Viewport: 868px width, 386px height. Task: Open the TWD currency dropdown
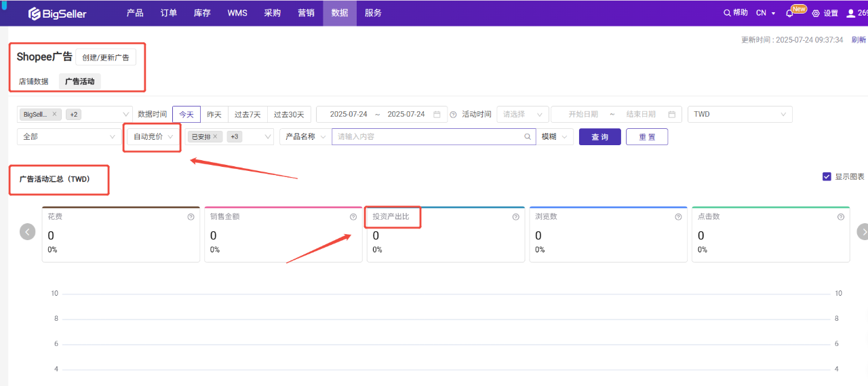739,115
